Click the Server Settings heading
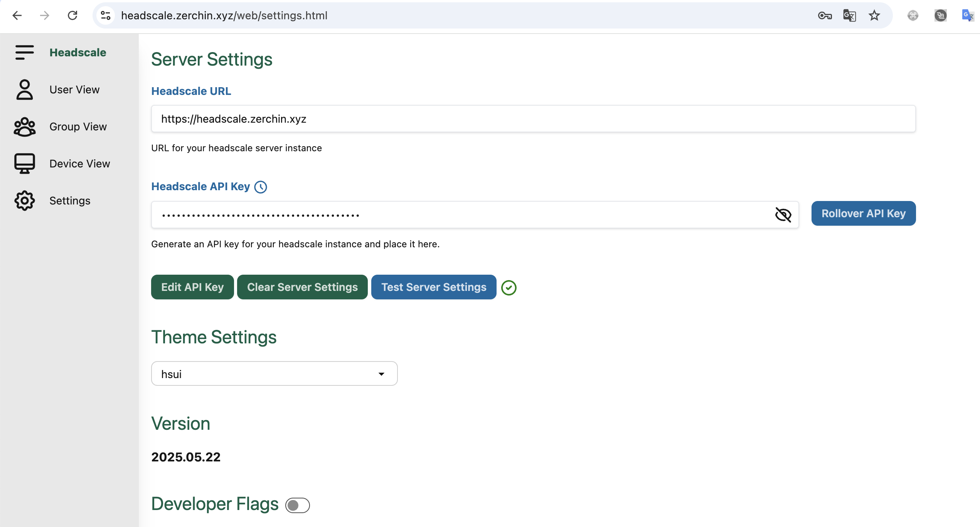 coord(212,59)
